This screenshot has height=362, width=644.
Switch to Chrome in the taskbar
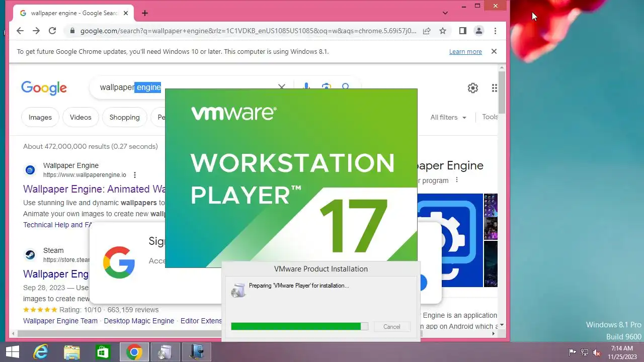click(x=134, y=352)
